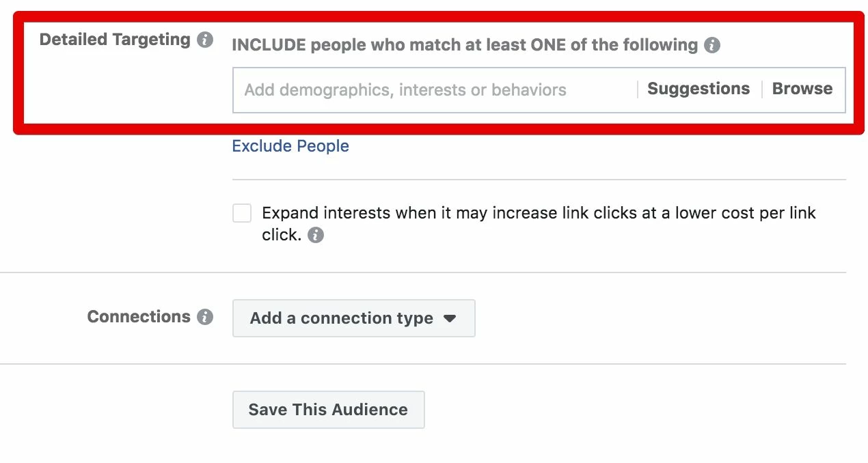The width and height of the screenshot is (868, 463).
Task: Open Add a connection type dropdown
Action: [354, 318]
